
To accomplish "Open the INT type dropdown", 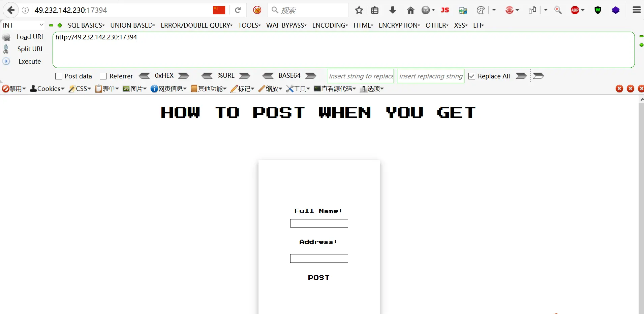I will (23, 25).
